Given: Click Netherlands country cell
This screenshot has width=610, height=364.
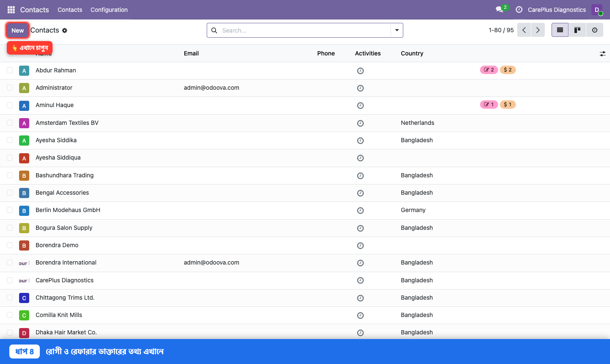Looking at the screenshot, I should pyautogui.click(x=418, y=123).
